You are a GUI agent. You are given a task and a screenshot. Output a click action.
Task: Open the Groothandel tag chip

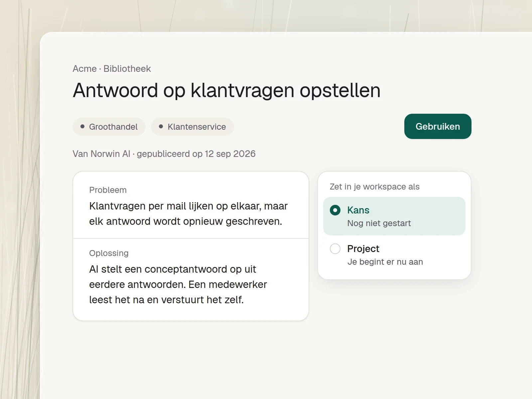pos(109,127)
